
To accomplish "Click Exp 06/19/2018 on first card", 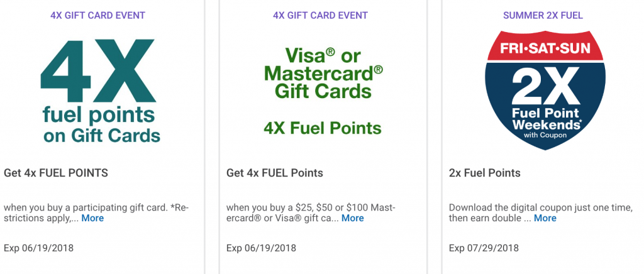I will [x=38, y=248].
